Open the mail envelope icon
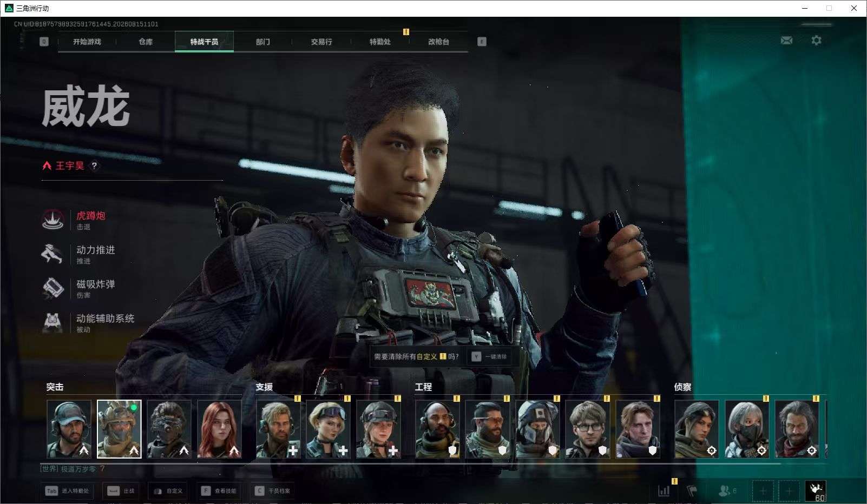This screenshot has height=504, width=867. coord(786,40)
